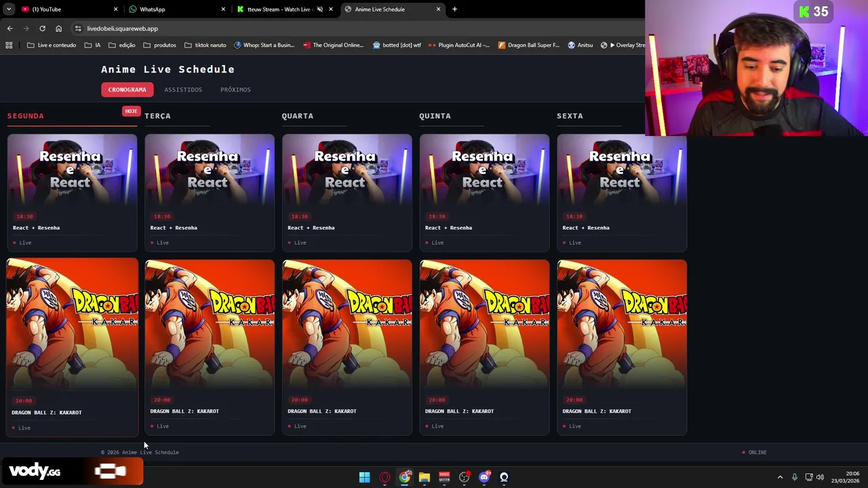Close the WhatsApp tab
The height and width of the screenshot is (488, 868).
coord(223,9)
